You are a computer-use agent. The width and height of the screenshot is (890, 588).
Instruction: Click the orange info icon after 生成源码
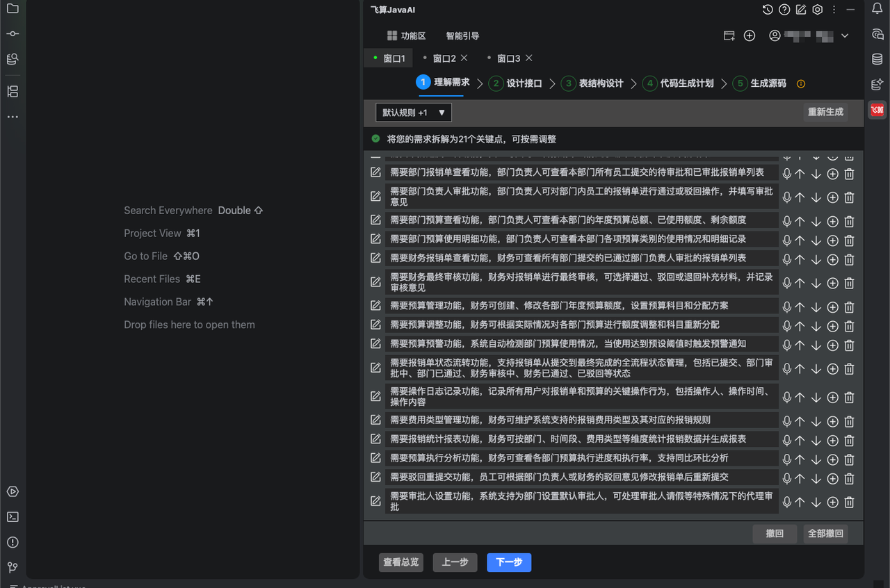pyautogui.click(x=801, y=83)
